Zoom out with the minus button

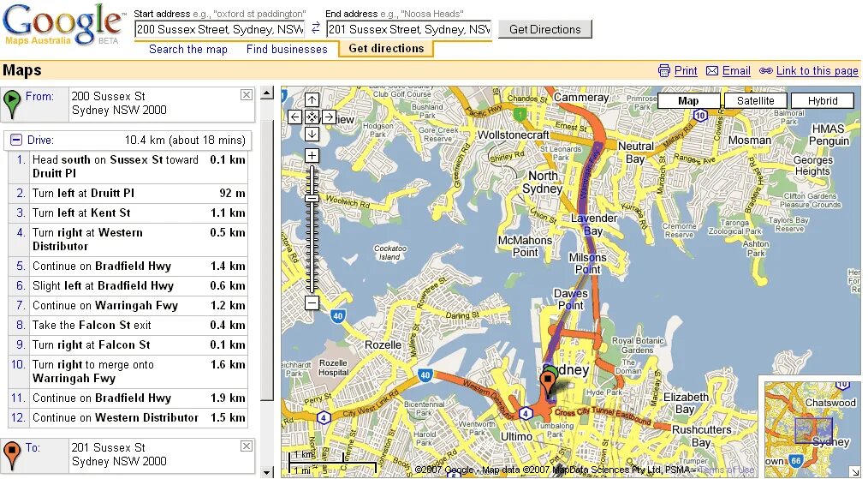point(312,302)
